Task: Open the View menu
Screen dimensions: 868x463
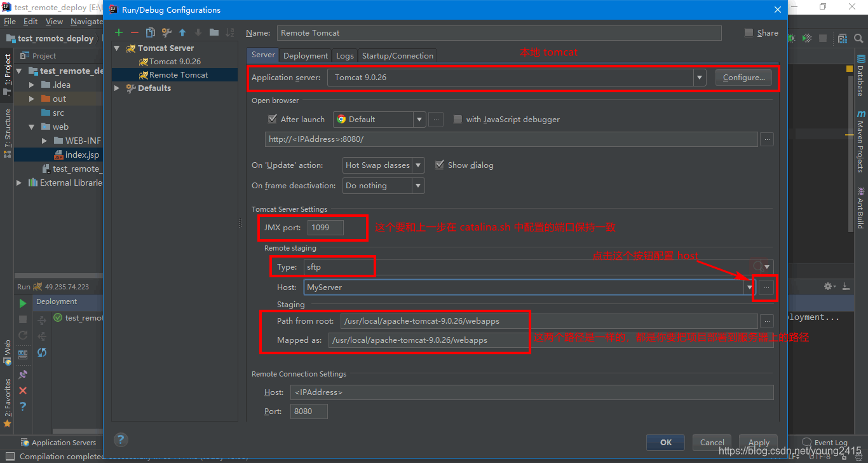Action: (54, 21)
